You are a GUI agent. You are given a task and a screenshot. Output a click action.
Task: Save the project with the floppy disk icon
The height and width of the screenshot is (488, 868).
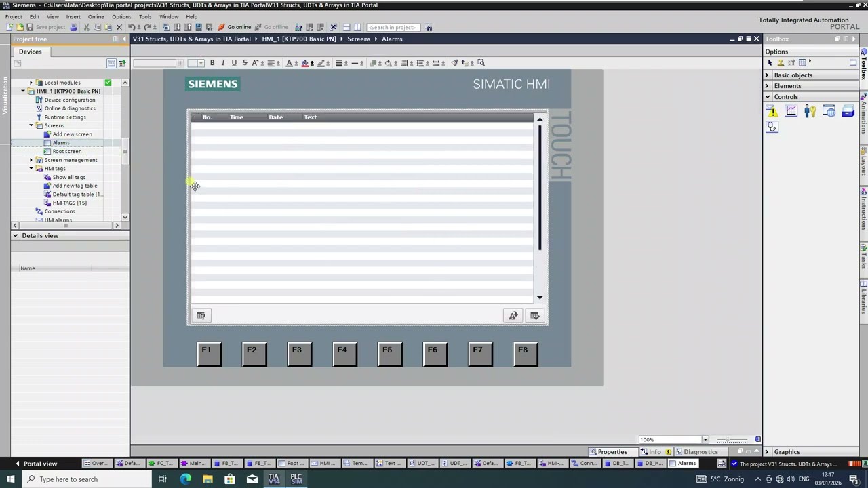[x=30, y=27]
